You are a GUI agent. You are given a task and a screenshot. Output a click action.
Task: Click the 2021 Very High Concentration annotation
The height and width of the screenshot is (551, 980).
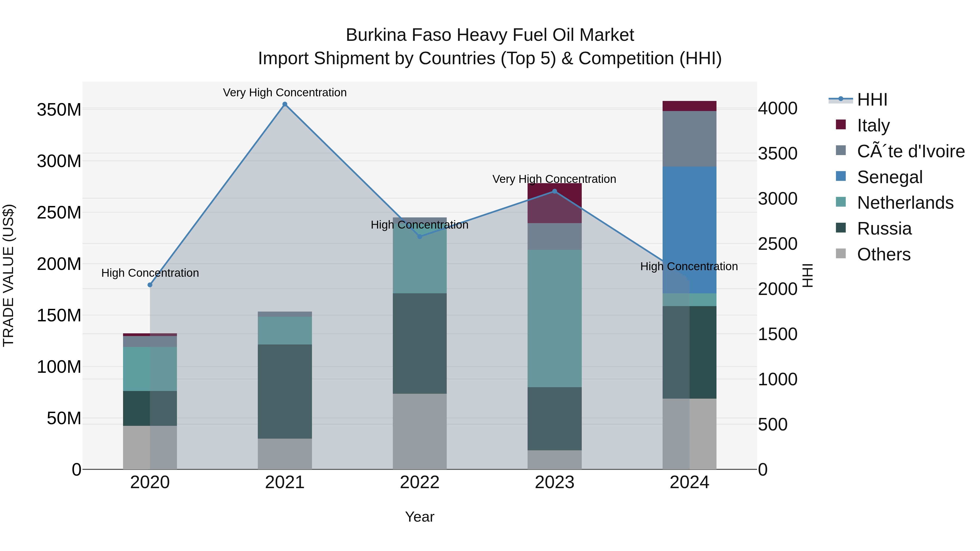coord(285,93)
